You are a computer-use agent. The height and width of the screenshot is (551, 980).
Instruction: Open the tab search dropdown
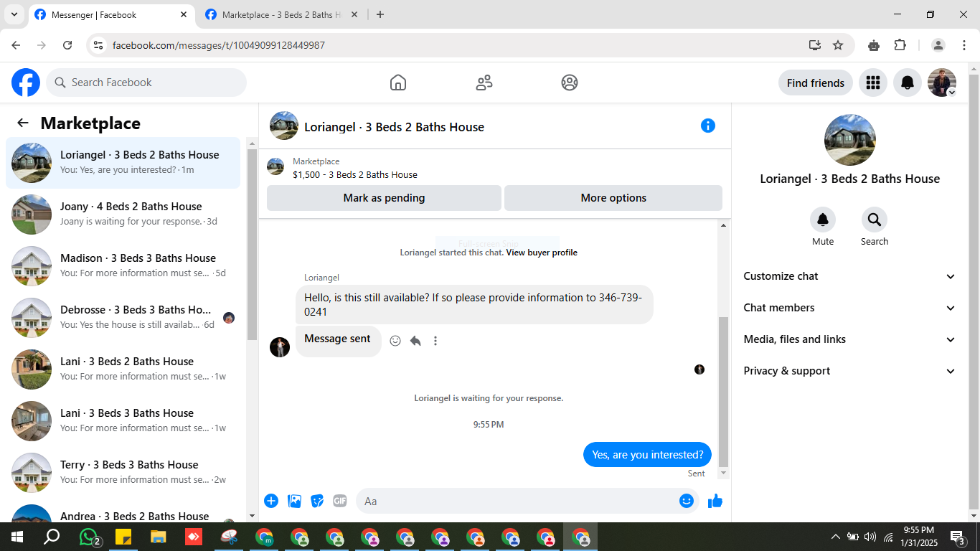pyautogui.click(x=14, y=14)
